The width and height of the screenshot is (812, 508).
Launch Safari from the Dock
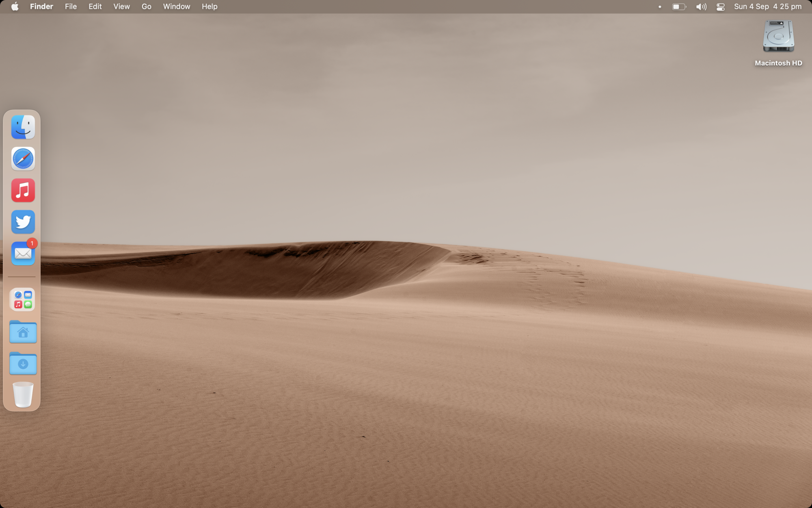[x=23, y=159]
